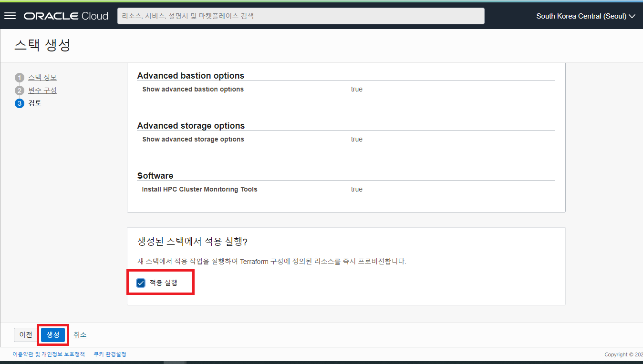Screen dimensions: 643x364
Task: Select the Terraform provisioning description text
Action: coord(271,262)
